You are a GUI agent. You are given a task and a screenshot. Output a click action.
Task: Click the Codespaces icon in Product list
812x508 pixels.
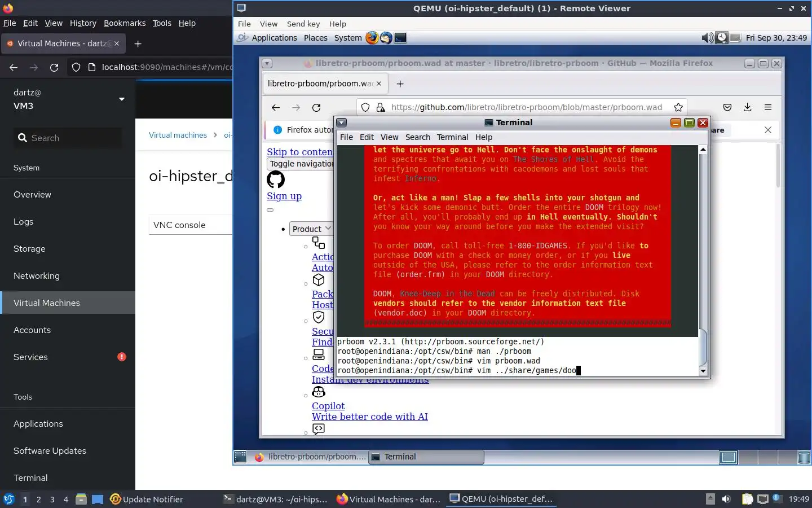click(x=319, y=354)
